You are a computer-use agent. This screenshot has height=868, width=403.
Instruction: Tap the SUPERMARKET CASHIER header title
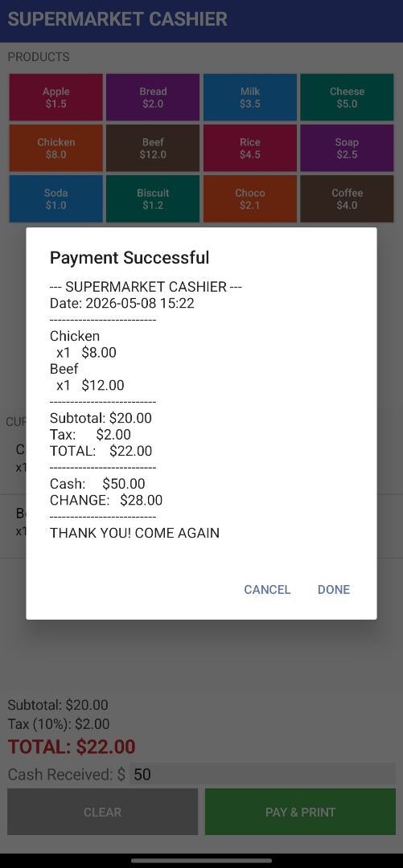tap(117, 18)
